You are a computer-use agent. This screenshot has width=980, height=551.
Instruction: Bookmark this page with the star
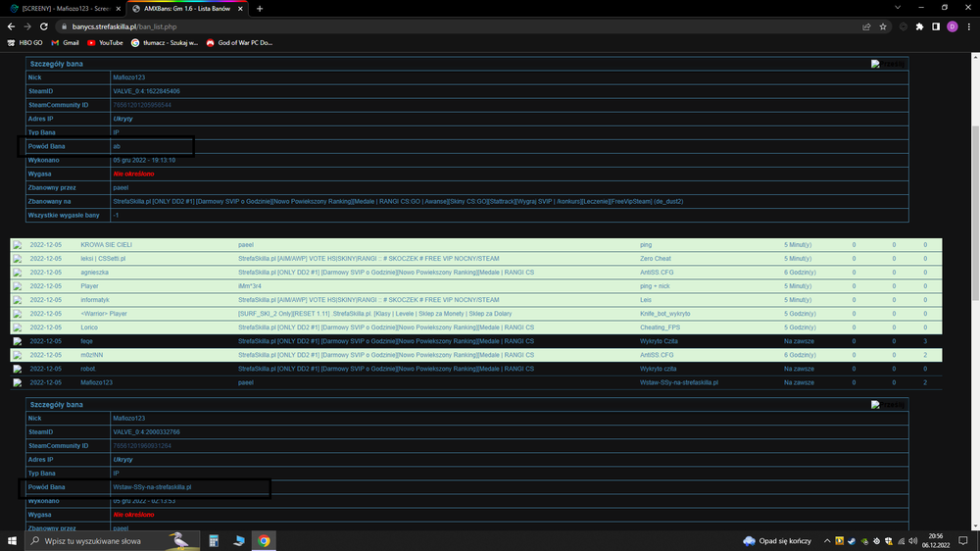tap(883, 26)
